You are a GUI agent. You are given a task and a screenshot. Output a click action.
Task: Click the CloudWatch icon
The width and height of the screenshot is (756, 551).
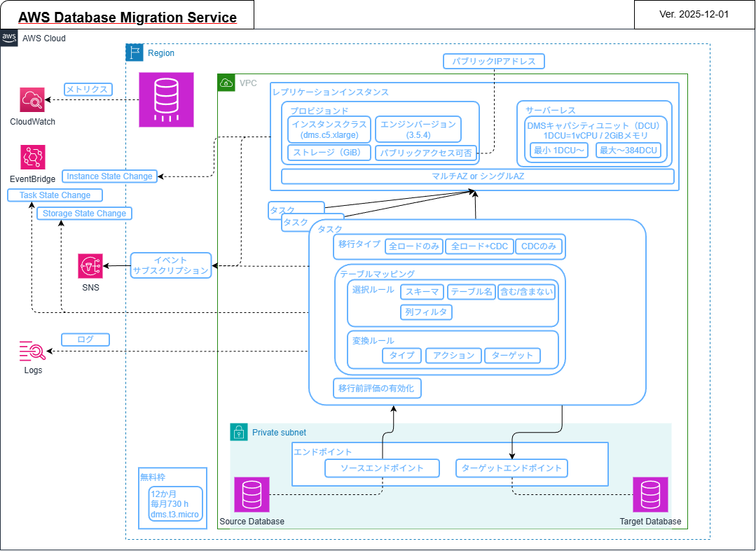tap(32, 100)
